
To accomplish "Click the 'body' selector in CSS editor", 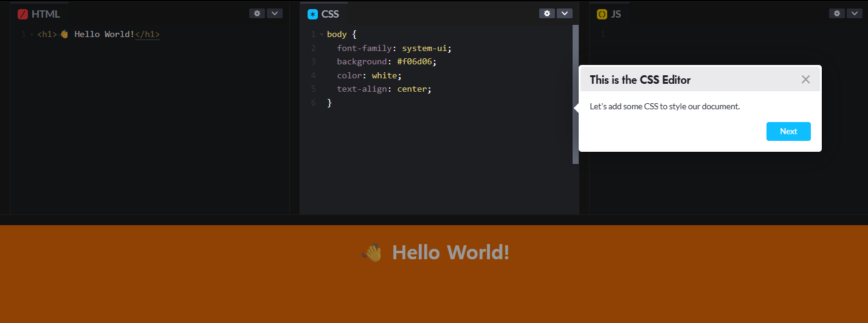I will click(337, 35).
